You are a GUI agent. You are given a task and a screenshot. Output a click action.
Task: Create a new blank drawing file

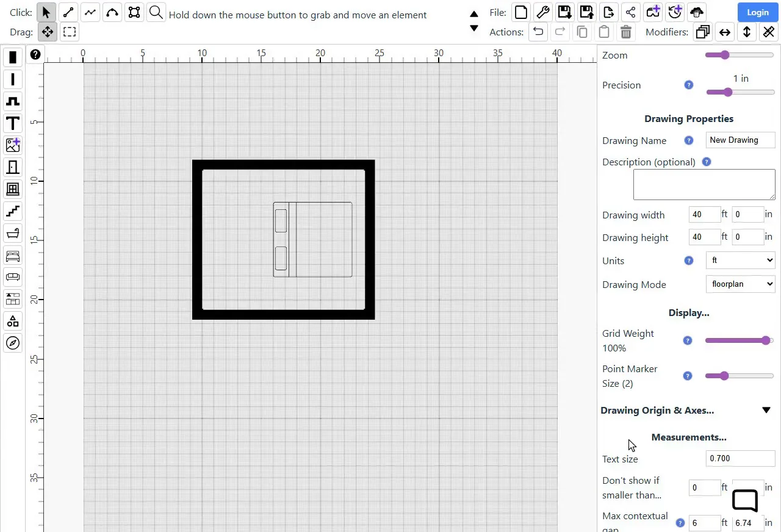(520, 12)
